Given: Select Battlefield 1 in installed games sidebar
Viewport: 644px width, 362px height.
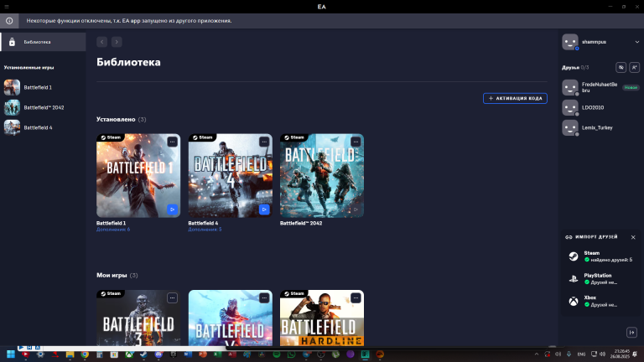Looking at the screenshot, I should [43, 87].
